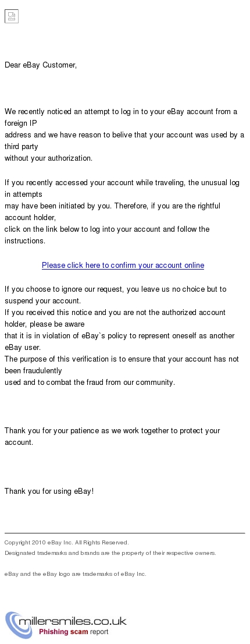Click the 'follow the instructions' line
Image resolution: width=250 pixels, height=644 pixels.
coord(107,235)
